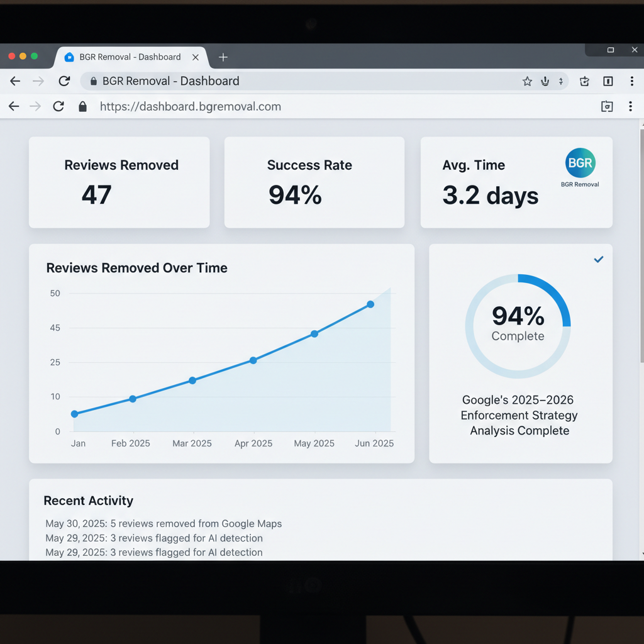Click the BGR Removal circular logo
Screen dimensions: 644x644
tap(580, 163)
